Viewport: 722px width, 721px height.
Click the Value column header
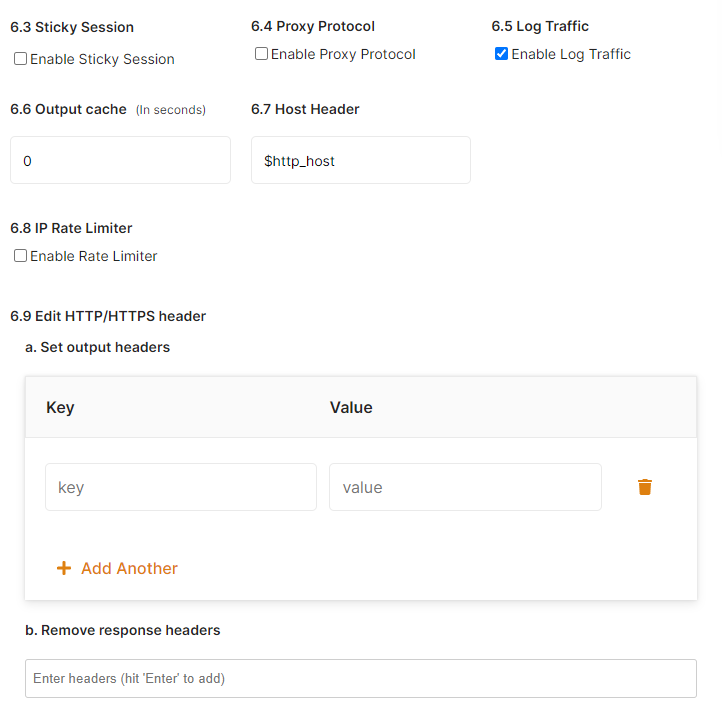click(351, 407)
